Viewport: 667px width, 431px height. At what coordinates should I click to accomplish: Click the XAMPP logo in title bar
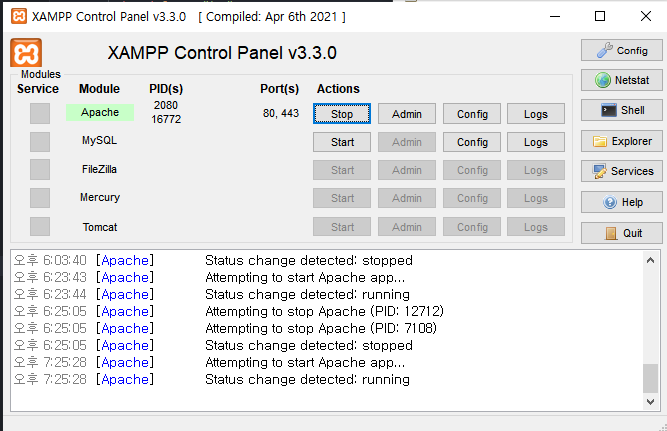pos(19,17)
